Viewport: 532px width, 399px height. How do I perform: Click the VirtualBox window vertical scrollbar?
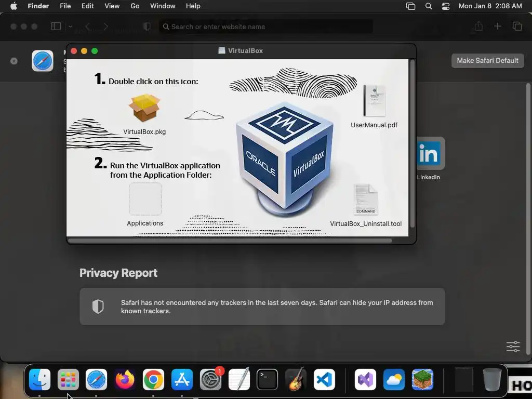pyautogui.click(x=413, y=144)
